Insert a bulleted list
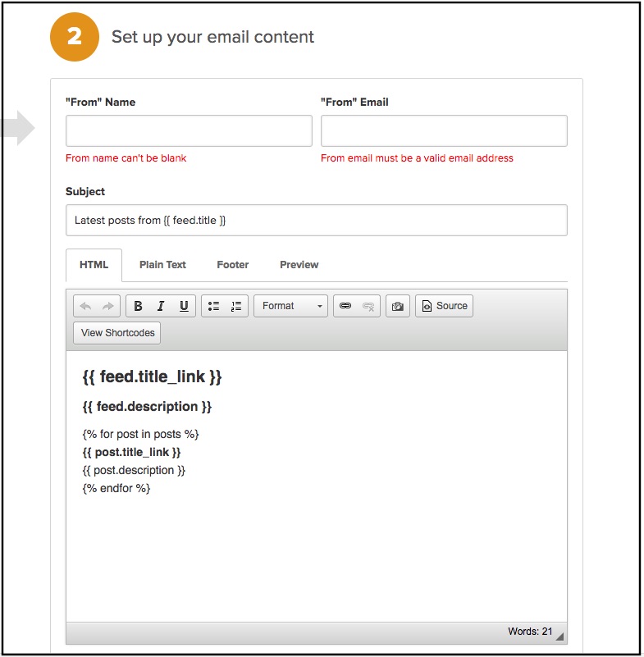 tap(213, 307)
